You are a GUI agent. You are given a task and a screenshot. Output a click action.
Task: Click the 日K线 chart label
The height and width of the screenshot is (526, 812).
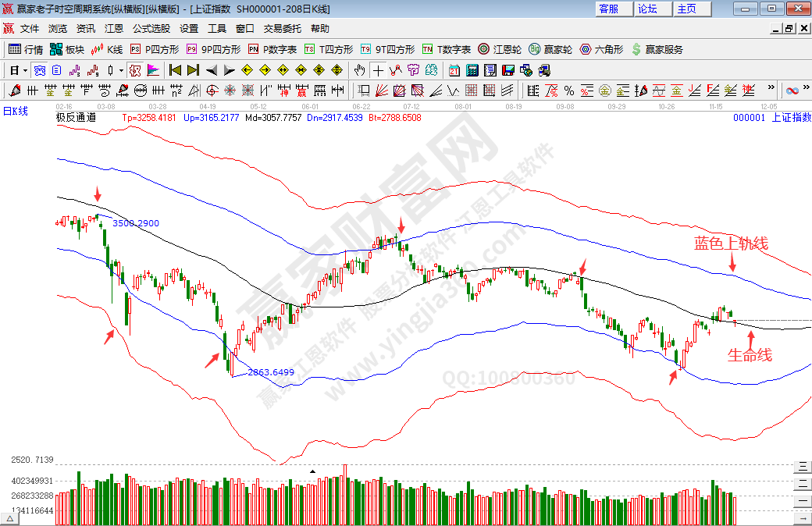16,111
